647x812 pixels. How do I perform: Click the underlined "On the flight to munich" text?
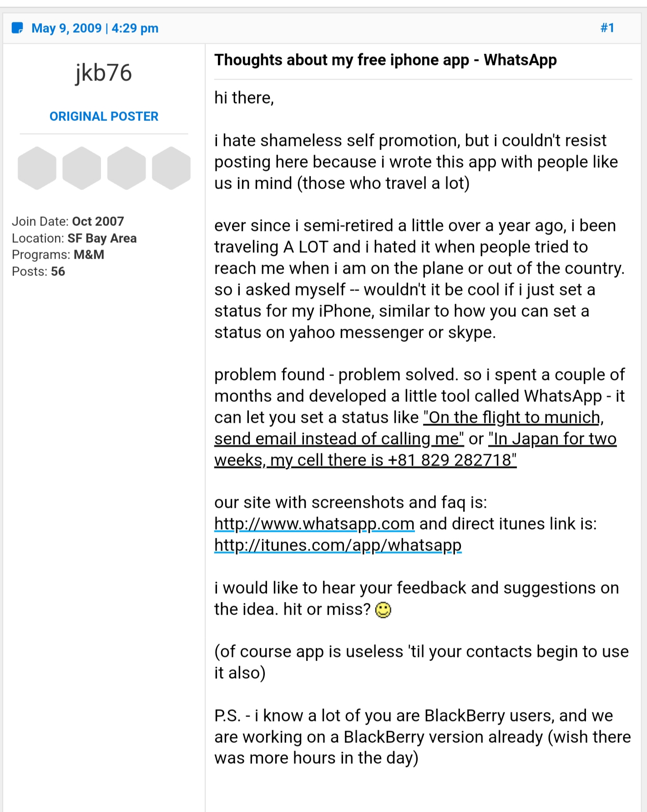click(512, 417)
